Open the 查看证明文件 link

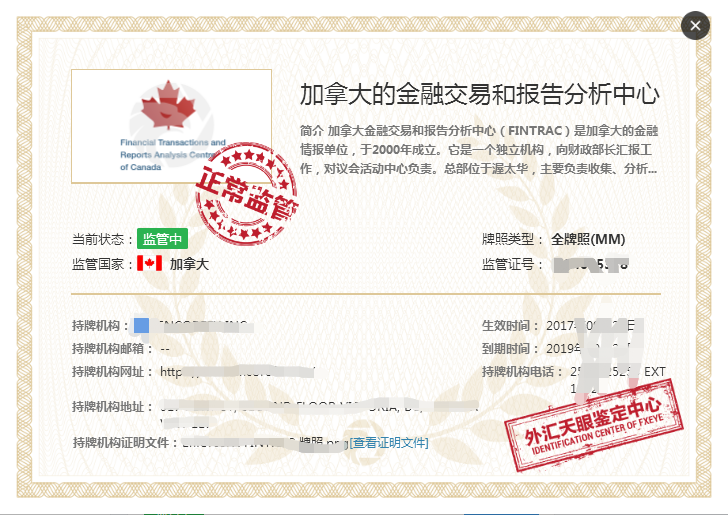pos(388,443)
